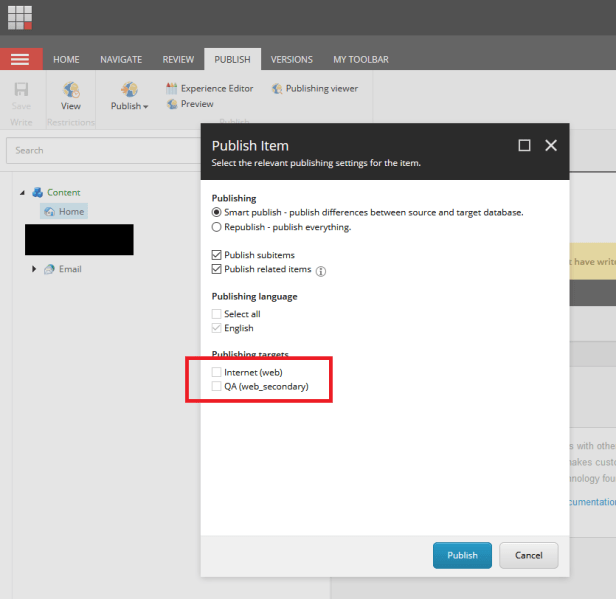Screen dimensions: 616x599
Task: Select the Email tree item label
Action: point(70,269)
